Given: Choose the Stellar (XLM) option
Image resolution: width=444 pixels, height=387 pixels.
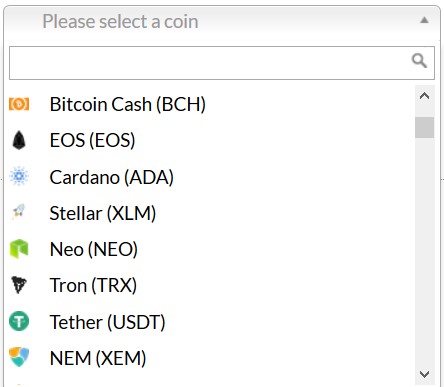Looking at the screenshot, I should point(210,213).
